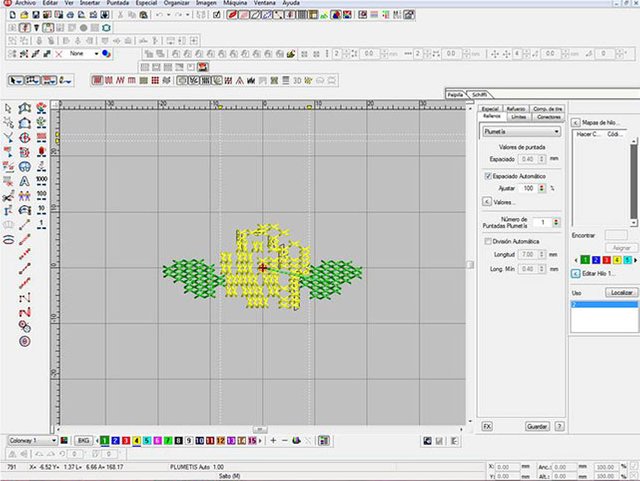Toggle Espaciado Automático checkbox
Viewport: 640px width, 481px height.
pyautogui.click(x=488, y=176)
